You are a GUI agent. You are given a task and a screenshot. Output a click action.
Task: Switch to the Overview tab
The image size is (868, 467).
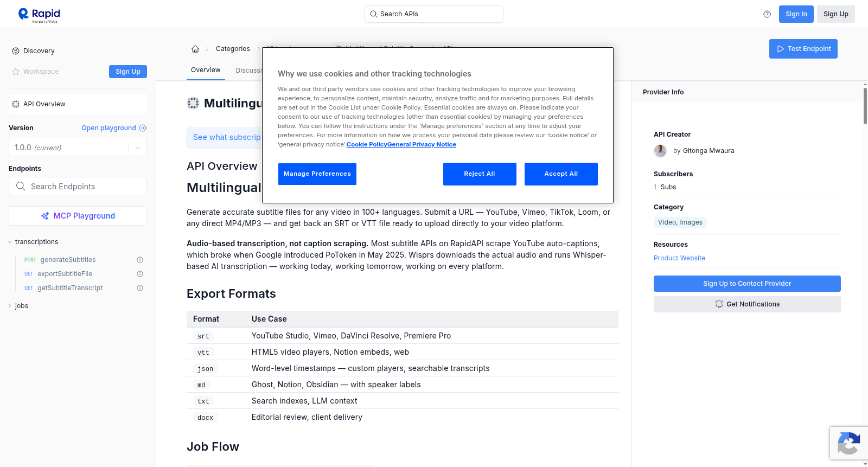206,70
